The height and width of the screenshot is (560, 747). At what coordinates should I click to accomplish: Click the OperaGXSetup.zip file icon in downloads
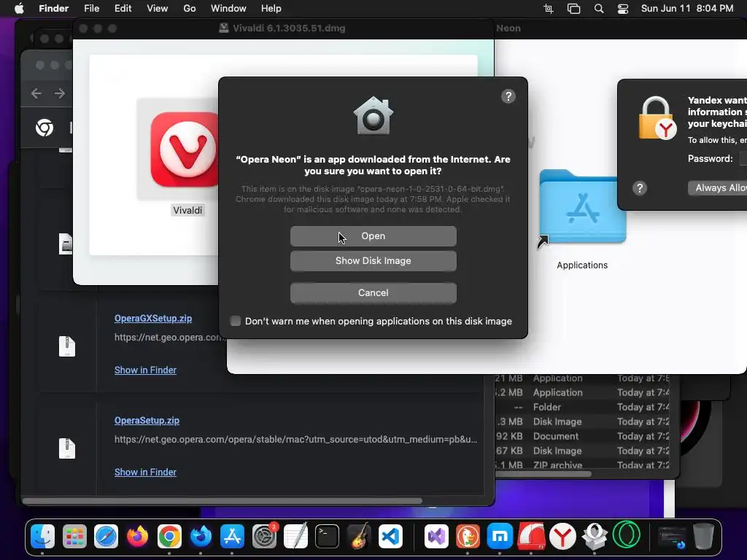click(x=66, y=346)
